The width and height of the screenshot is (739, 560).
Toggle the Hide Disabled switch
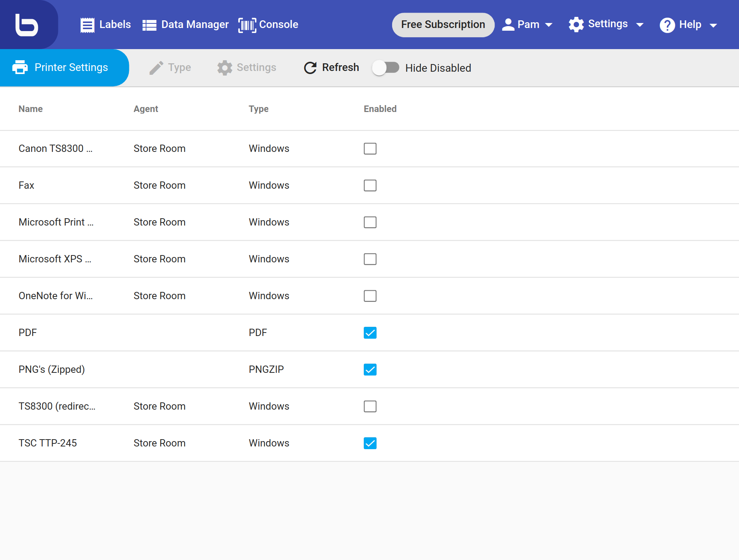point(386,68)
